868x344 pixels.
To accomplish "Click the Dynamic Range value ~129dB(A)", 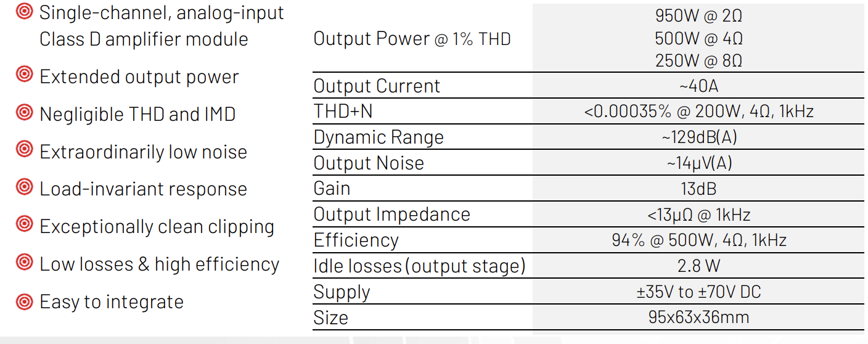I will point(698,137).
